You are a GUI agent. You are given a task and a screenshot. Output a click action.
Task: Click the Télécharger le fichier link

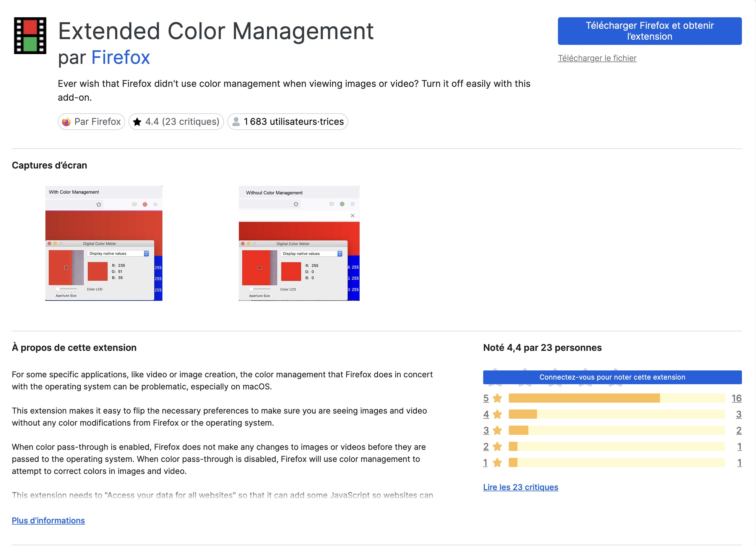597,58
